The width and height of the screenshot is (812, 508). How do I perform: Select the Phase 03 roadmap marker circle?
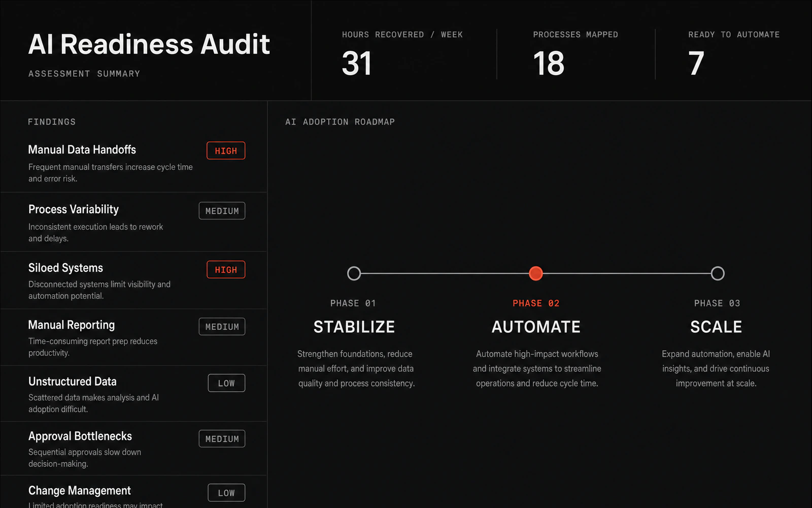coord(718,273)
